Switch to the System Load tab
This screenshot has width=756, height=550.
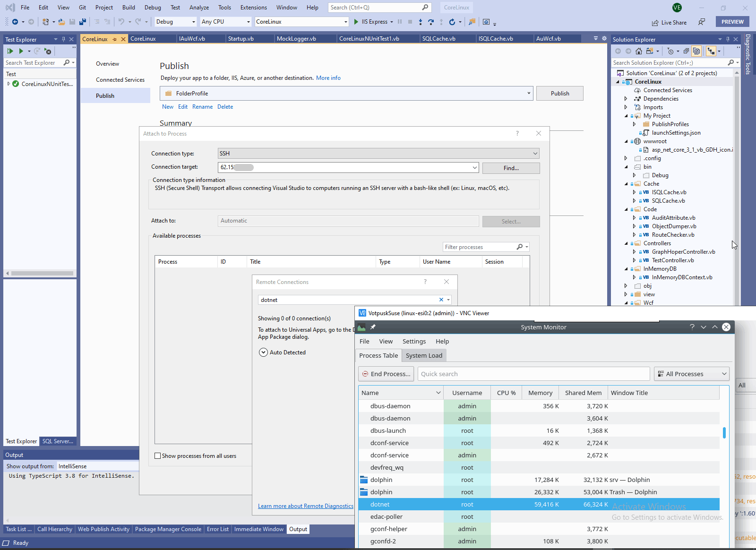point(424,356)
